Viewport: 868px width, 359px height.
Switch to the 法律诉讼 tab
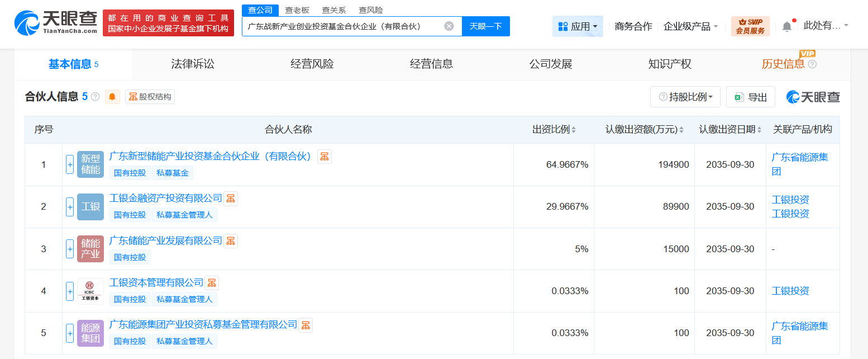coord(192,64)
